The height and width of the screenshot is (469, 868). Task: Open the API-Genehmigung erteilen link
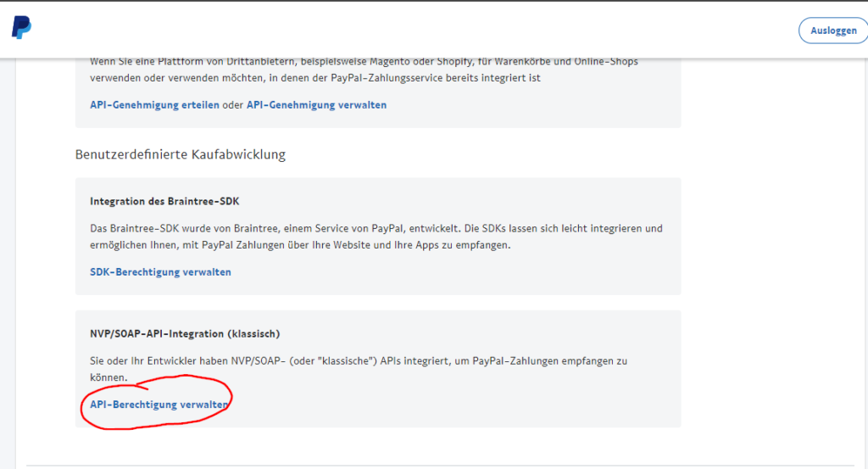tap(154, 104)
